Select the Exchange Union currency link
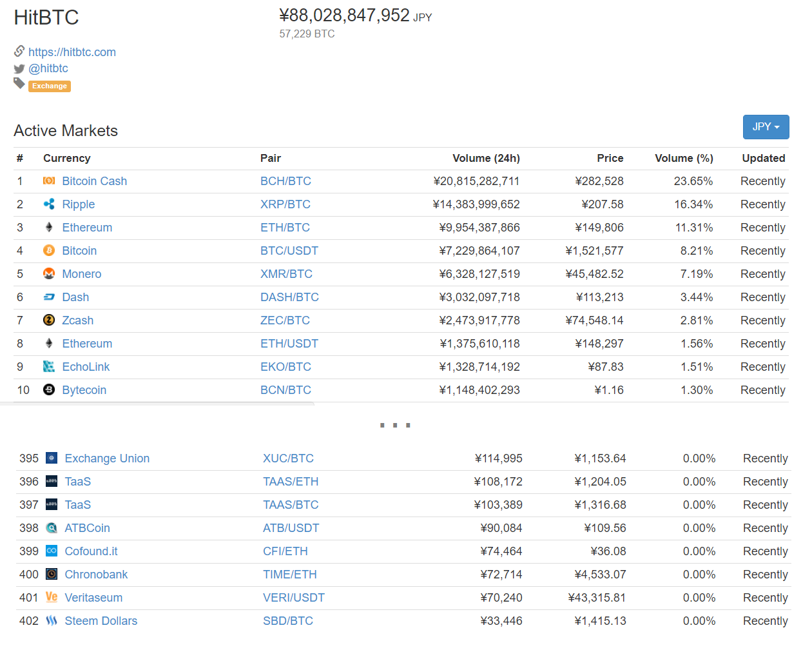812x650 pixels. pos(107,458)
